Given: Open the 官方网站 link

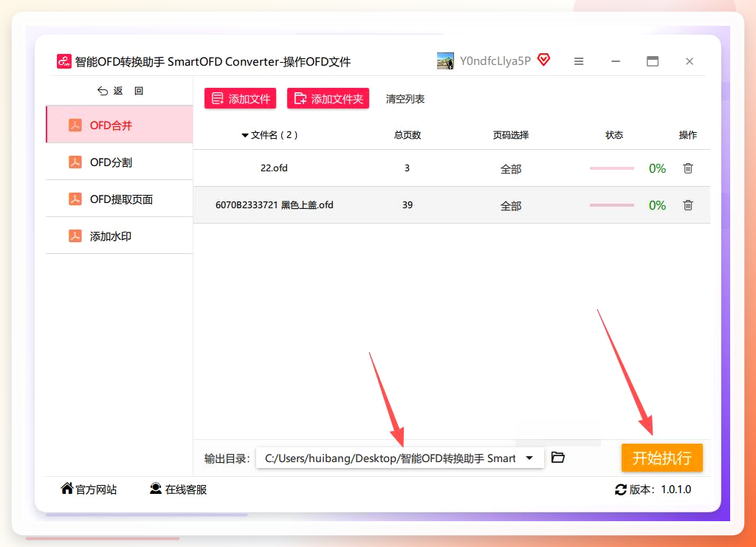Looking at the screenshot, I should click(96, 489).
